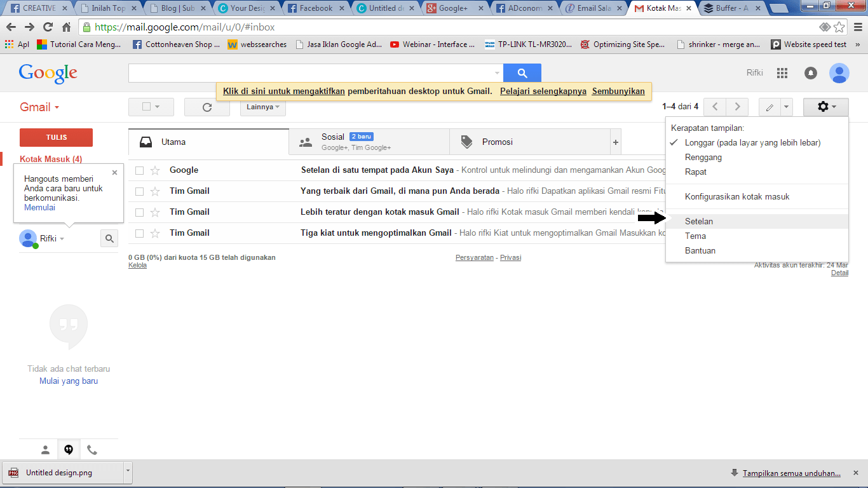Choose the Renggang display density

tap(757, 158)
